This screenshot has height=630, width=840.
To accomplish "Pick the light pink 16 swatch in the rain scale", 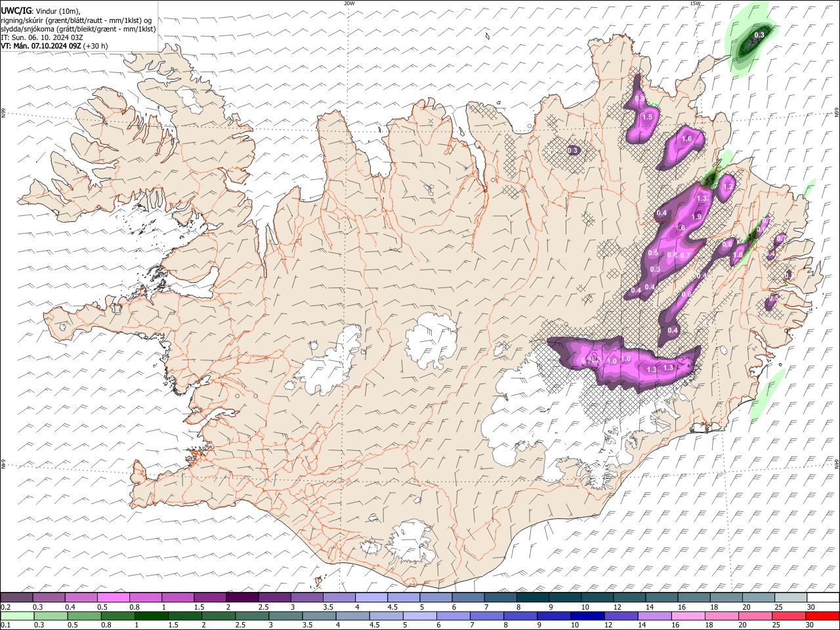I will pos(688,616).
